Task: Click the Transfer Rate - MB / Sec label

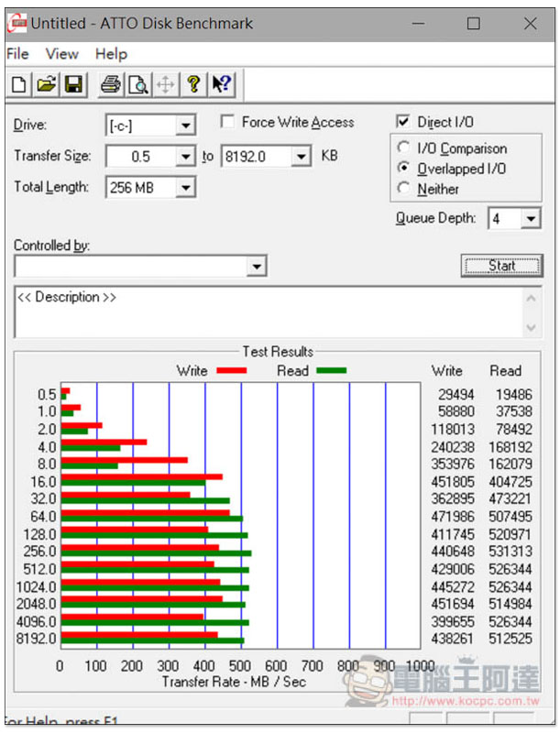Action: tap(235, 682)
